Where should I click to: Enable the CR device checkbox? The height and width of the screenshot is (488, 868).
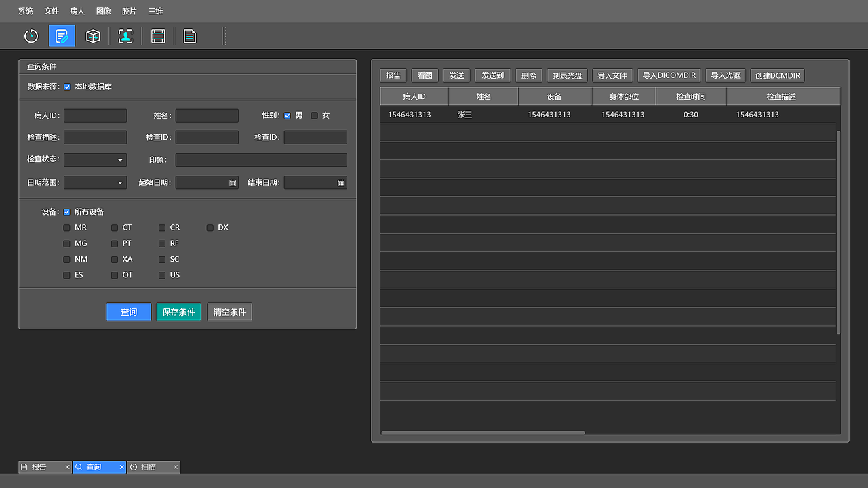[x=162, y=228]
